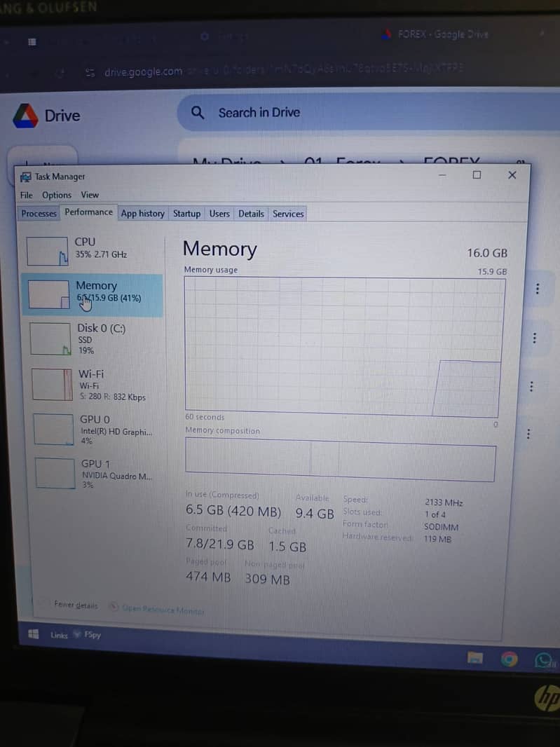Maximize the Task Manager window
Image resolution: width=560 pixels, height=747 pixels.
477,175
